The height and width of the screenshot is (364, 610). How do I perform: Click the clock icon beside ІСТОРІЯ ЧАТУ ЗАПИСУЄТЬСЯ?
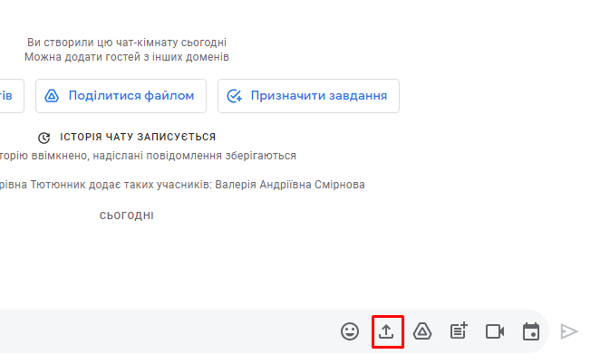click(x=44, y=138)
